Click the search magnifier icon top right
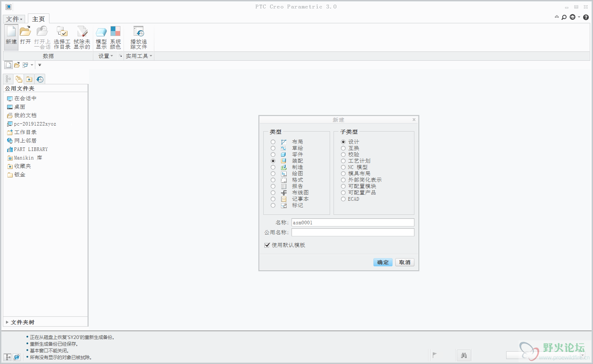This screenshot has width=593, height=364. tap(564, 17)
